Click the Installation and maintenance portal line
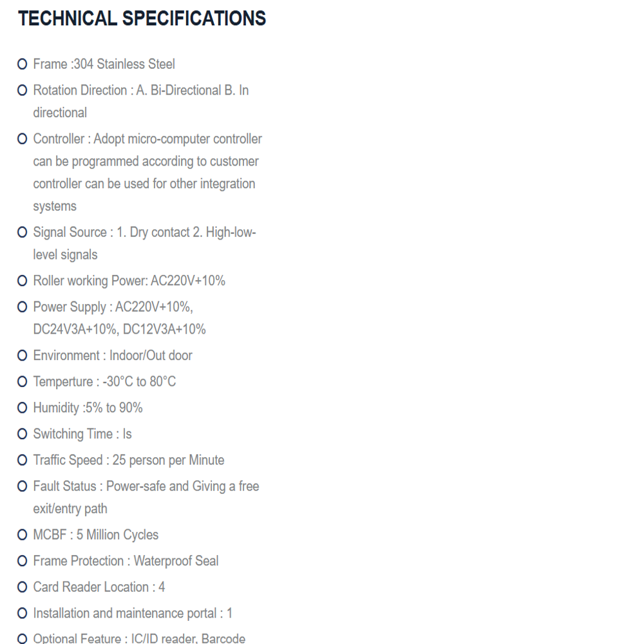 click(x=133, y=613)
